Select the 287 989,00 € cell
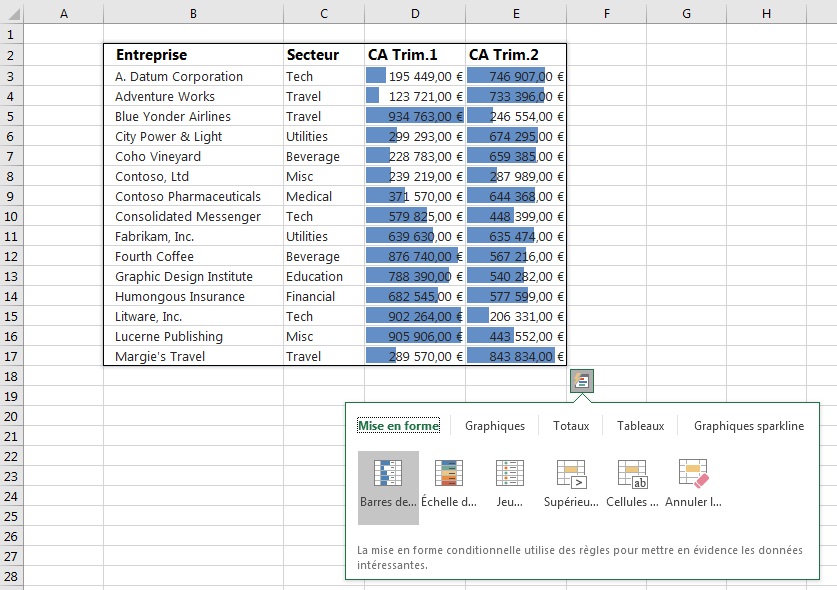The width and height of the screenshot is (837, 590). coord(516,176)
